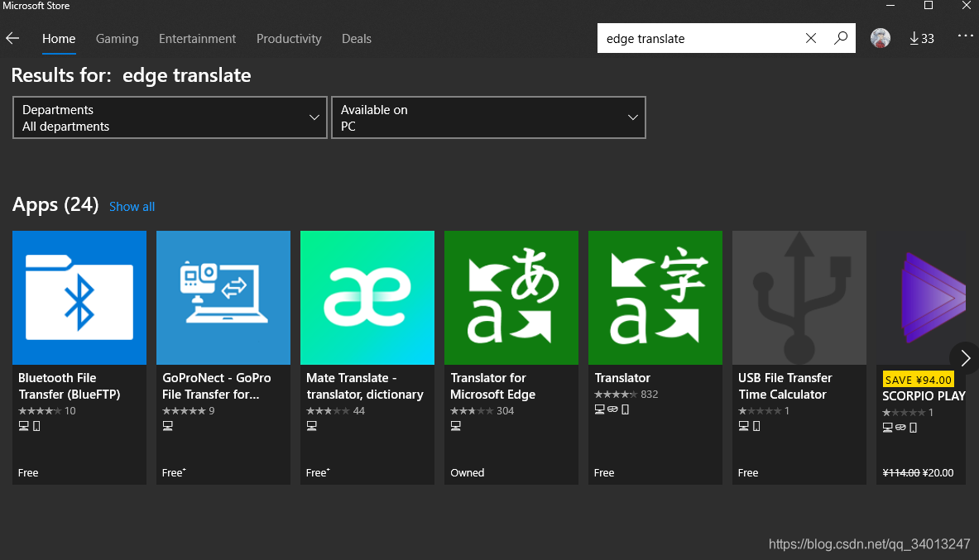Click the Owned label under Translator for Edge

467,472
